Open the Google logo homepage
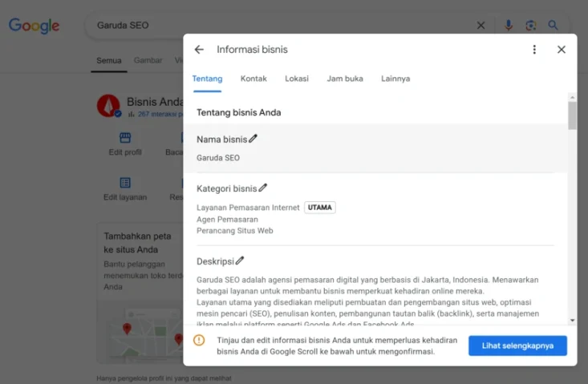588x384 pixels. tap(34, 26)
